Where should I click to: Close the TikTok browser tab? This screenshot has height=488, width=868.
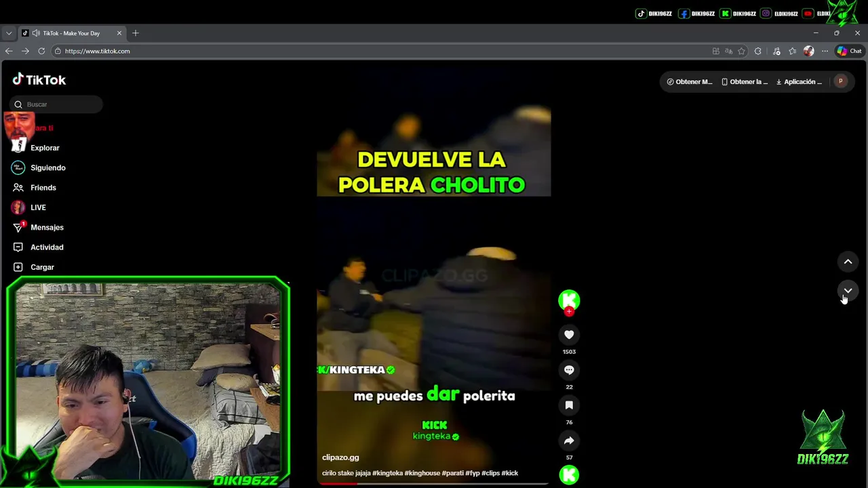coord(119,33)
